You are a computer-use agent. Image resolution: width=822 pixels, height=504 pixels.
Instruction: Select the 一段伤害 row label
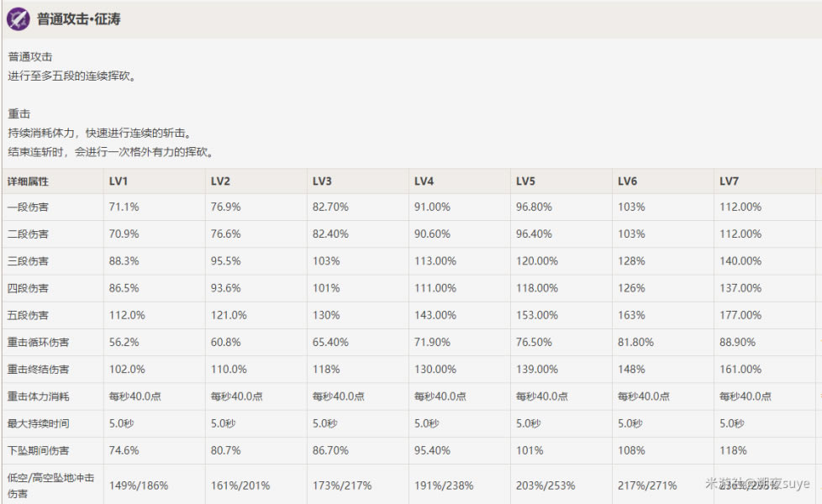click(x=29, y=207)
